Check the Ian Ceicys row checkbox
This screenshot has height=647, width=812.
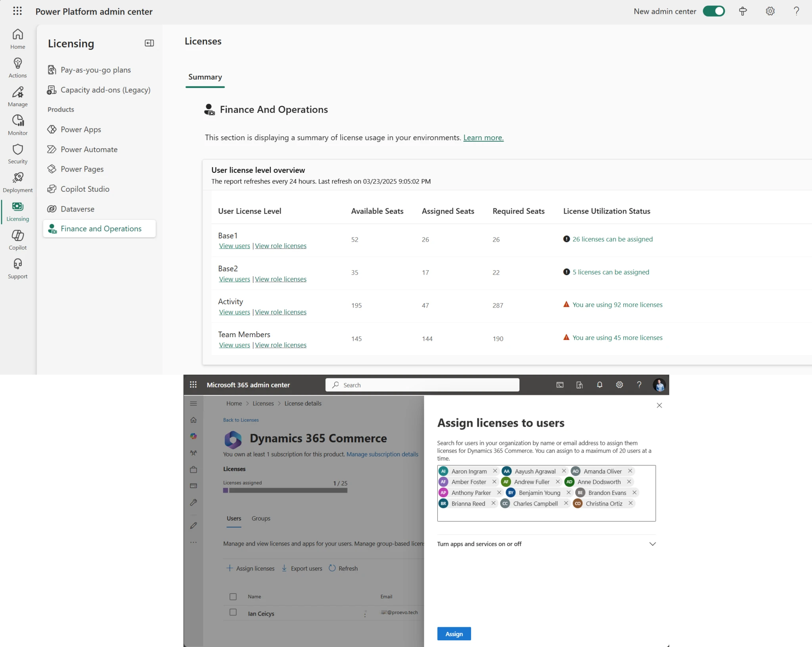233,613
